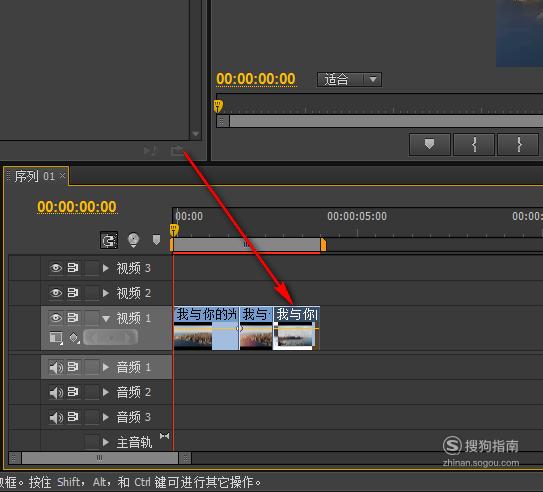Click the Program monitor timecode 00:00:00:00
Image resolution: width=543 pixels, height=492 pixels.
pyautogui.click(x=256, y=79)
